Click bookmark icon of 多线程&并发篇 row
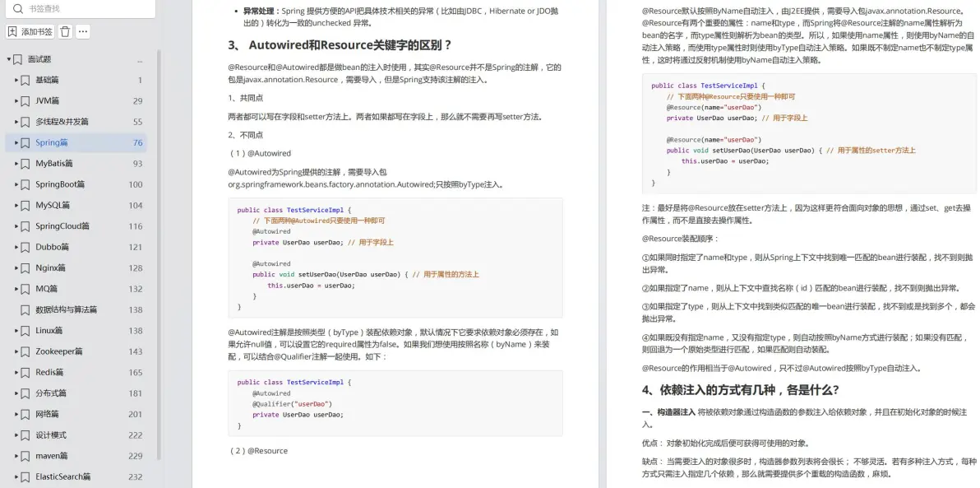Image resolution: width=980 pixels, height=488 pixels. [x=25, y=121]
